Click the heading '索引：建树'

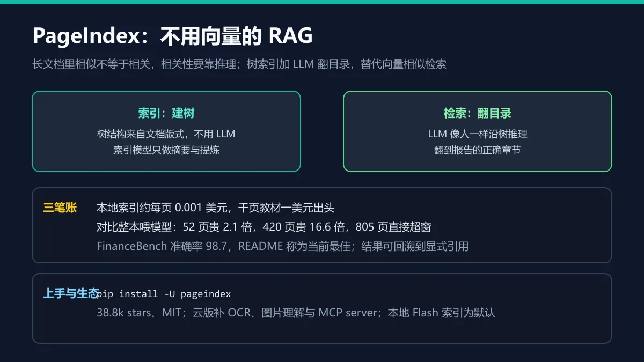click(166, 113)
